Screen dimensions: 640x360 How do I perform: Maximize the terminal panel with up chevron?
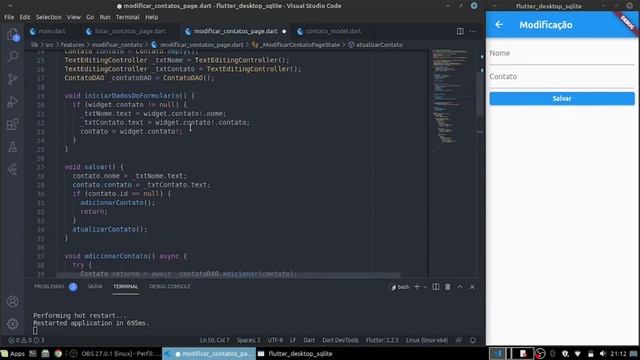click(460, 287)
